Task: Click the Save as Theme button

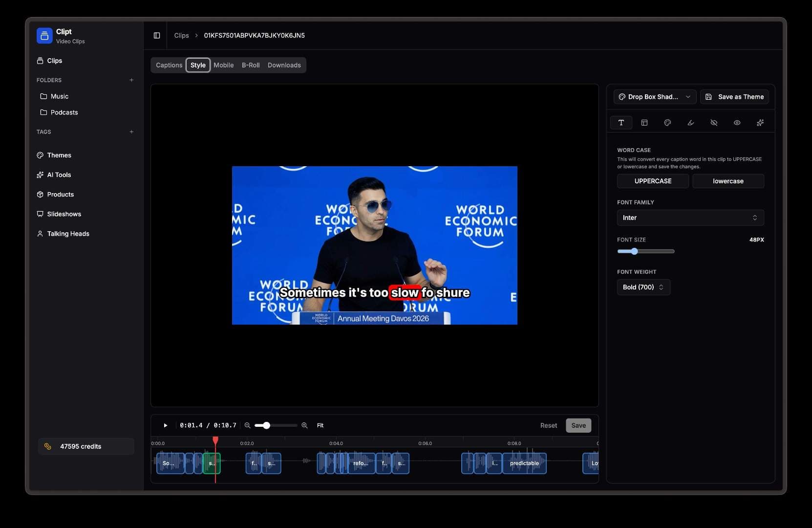Action: coord(734,97)
